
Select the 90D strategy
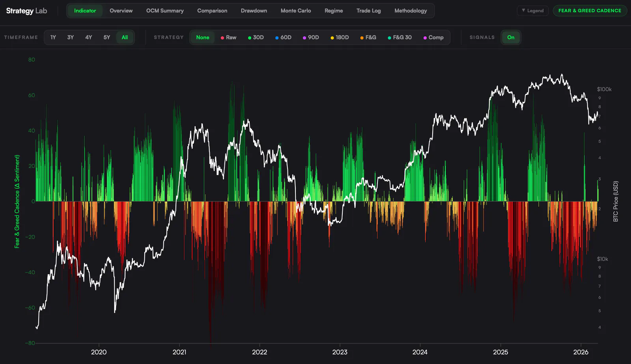click(x=311, y=37)
